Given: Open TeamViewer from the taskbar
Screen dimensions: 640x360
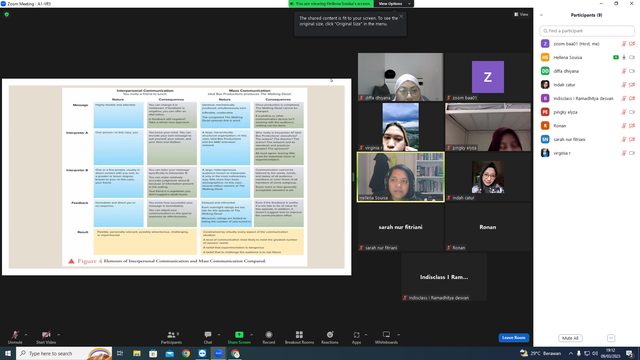Looking at the screenshot, I should click(202, 353).
